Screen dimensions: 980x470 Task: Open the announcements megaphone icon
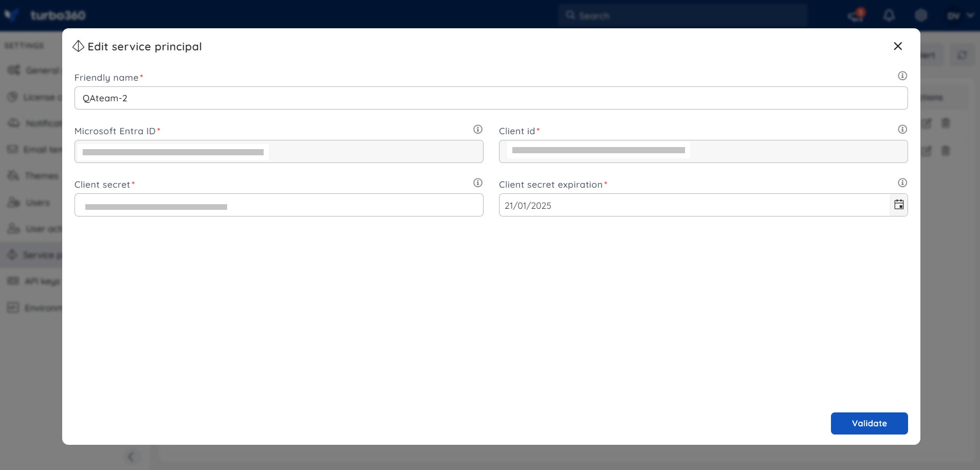tap(857, 15)
